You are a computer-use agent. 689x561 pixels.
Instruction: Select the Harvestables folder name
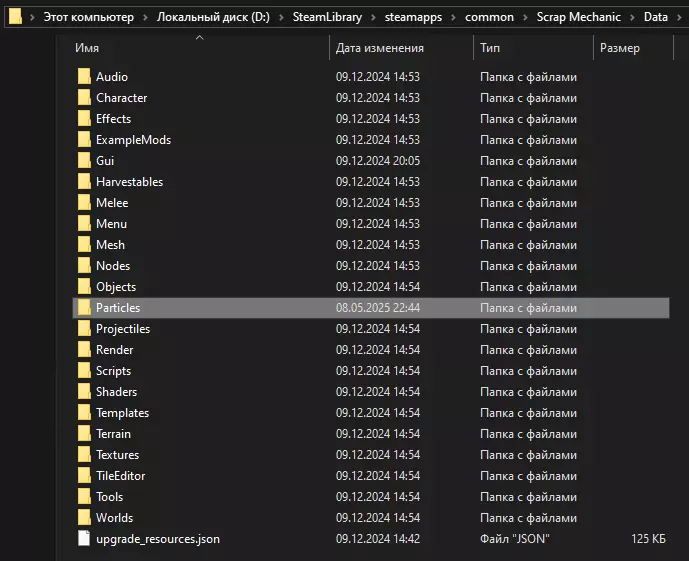[130, 182]
